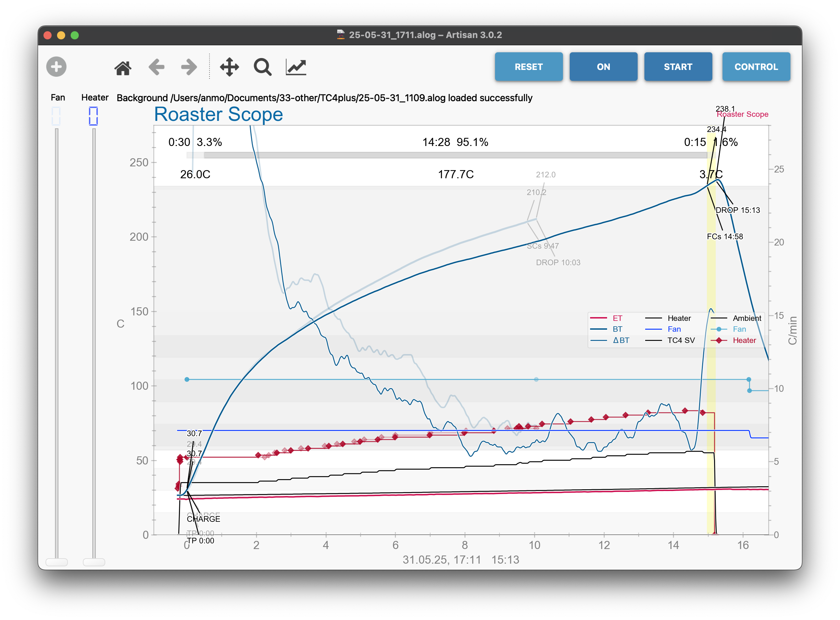Toggle Ambient line in legend
840x620 pixels.
coord(736,318)
